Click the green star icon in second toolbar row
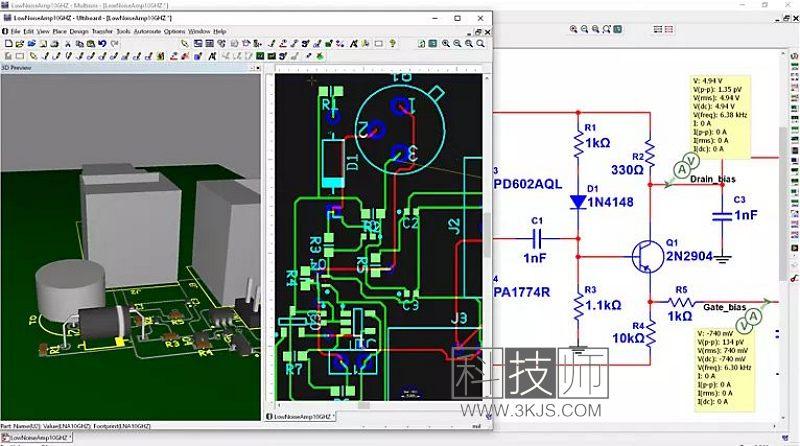The height and width of the screenshot is (446, 800). 320,56
